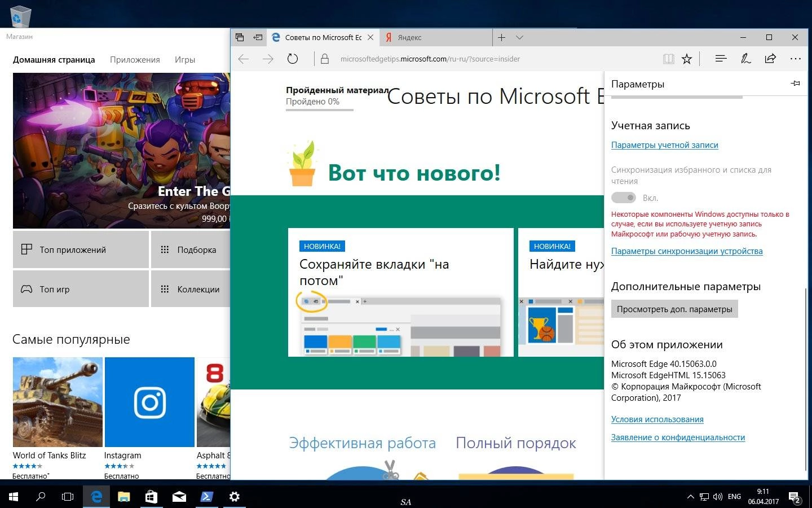Open PowerShell from taskbar
The height and width of the screenshot is (508, 812).
(x=206, y=497)
